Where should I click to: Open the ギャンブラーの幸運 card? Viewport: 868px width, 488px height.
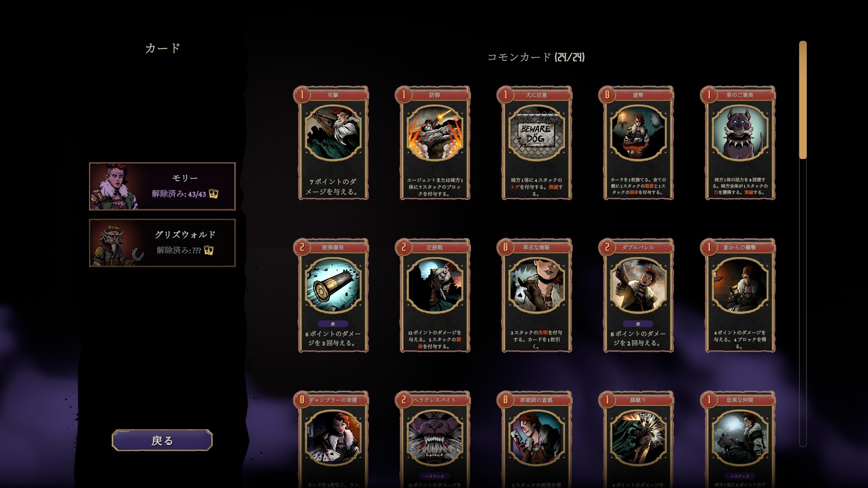tap(333, 439)
